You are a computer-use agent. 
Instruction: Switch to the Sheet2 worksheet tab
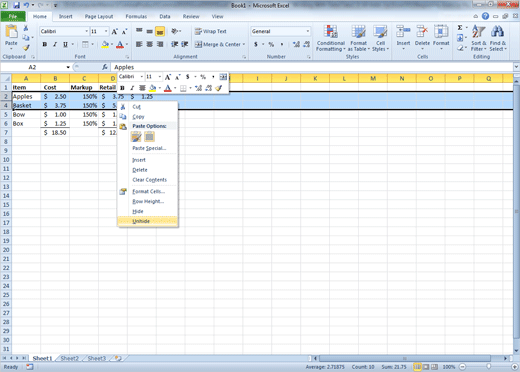[x=69, y=358]
